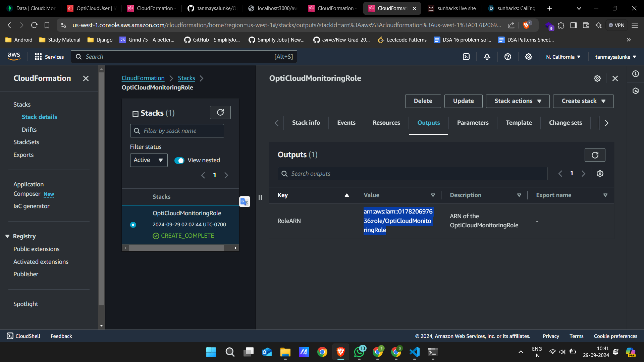This screenshot has height=362, width=644.
Task: Focus the Search outputs field
Action: (x=413, y=174)
